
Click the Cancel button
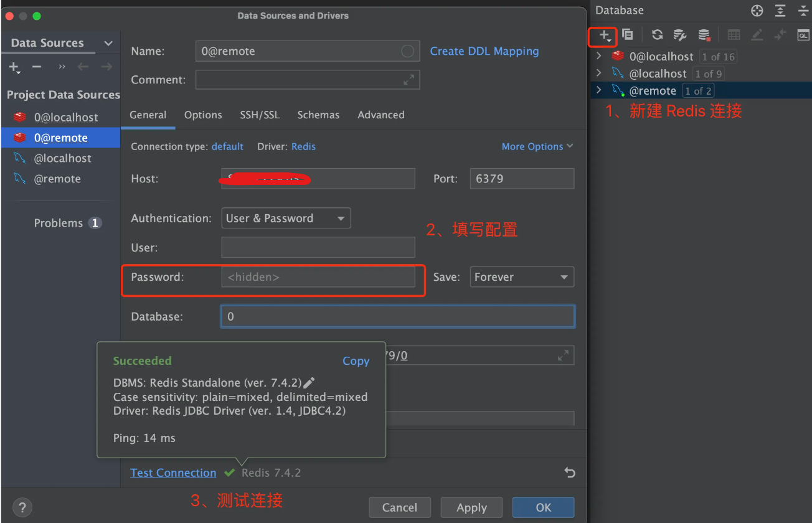(x=400, y=507)
